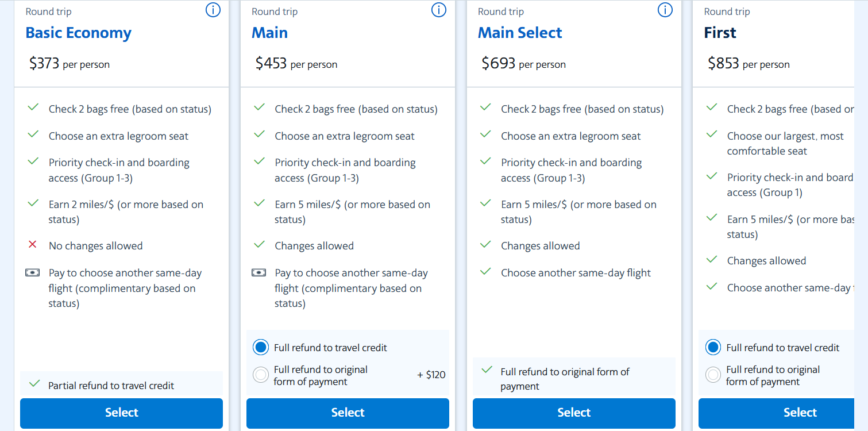
Task: Select the Main Select fare
Action: coord(574,413)
